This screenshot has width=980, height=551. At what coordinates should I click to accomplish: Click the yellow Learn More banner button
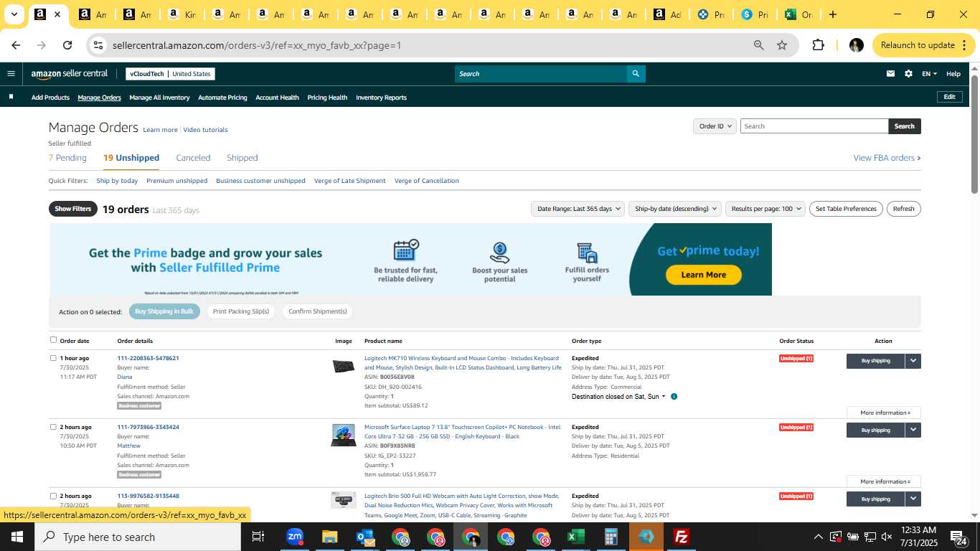click(703, 275)
